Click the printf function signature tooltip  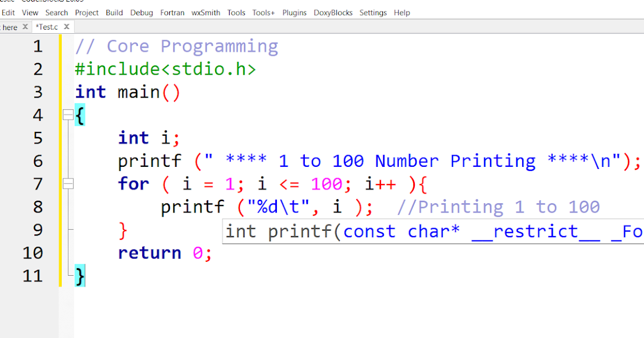point(429,231)
